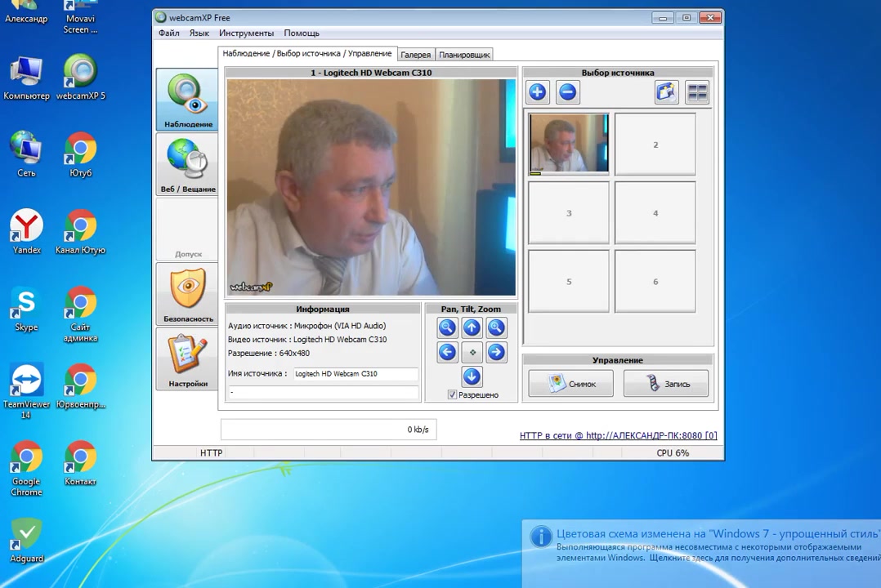The width and height of the screenshot is (881, 588).
Task: Open the Инструменты menu
Action: click(x=246, y=33)
